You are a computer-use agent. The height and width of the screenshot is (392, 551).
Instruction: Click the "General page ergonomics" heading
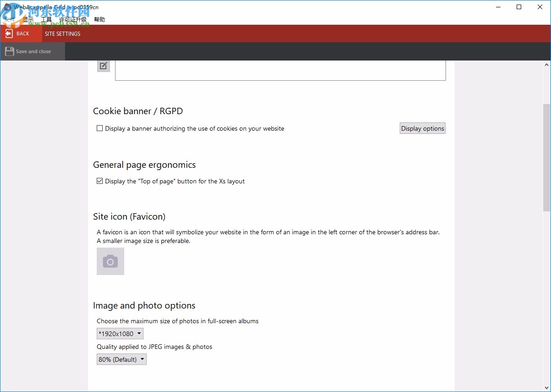[x=144, y=165]
